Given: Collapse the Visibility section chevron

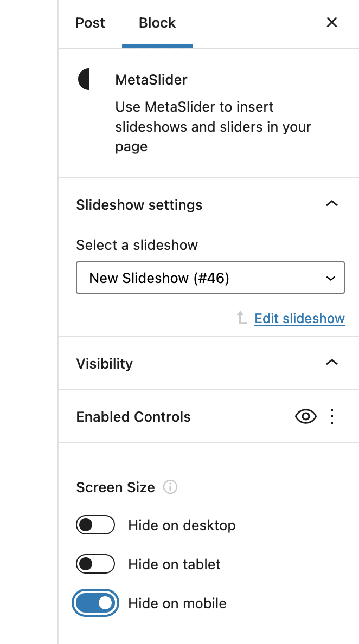Looking at the screenshot, I should click(331, 363).
